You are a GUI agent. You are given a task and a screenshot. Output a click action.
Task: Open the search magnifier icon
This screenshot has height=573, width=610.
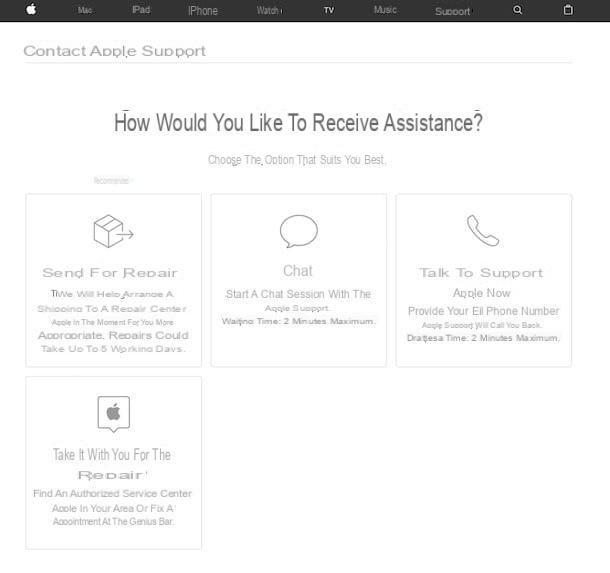pos(517,10)
